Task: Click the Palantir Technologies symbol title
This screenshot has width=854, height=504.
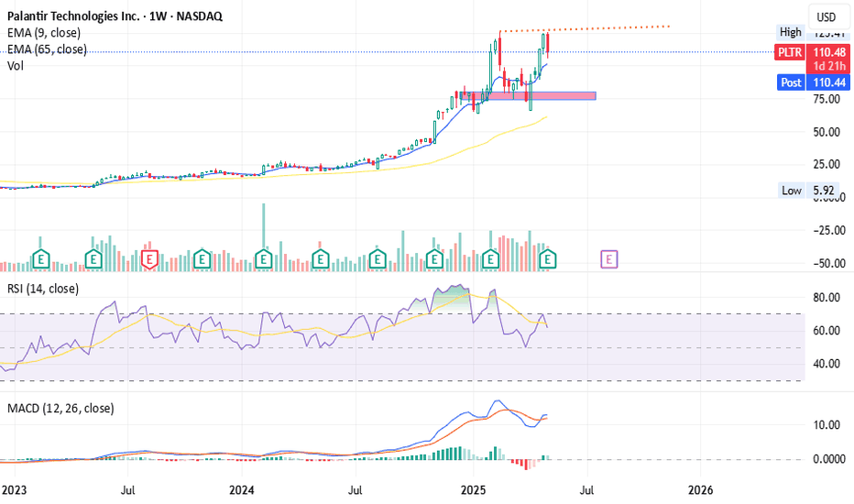Action: click(115, 16)
